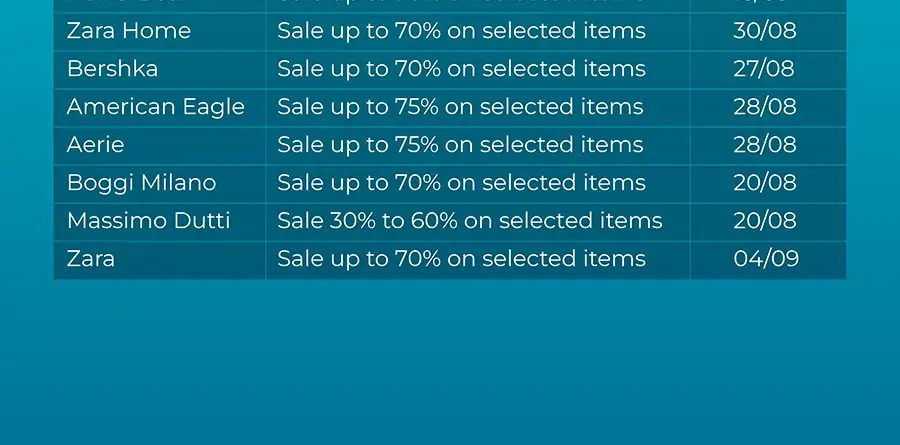Click the 30/08 end date
900x445 pixels.
click(x=765, y=30)
